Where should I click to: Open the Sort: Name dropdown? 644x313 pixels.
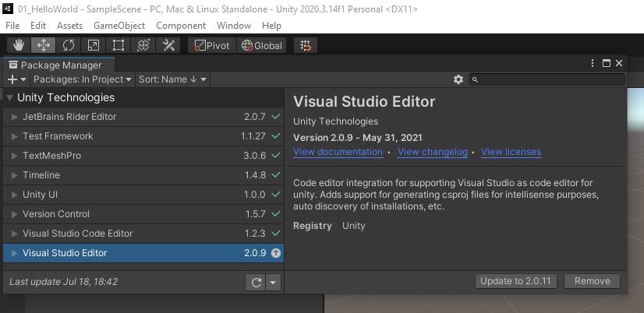pyautogui.click(x=172, y=79)
